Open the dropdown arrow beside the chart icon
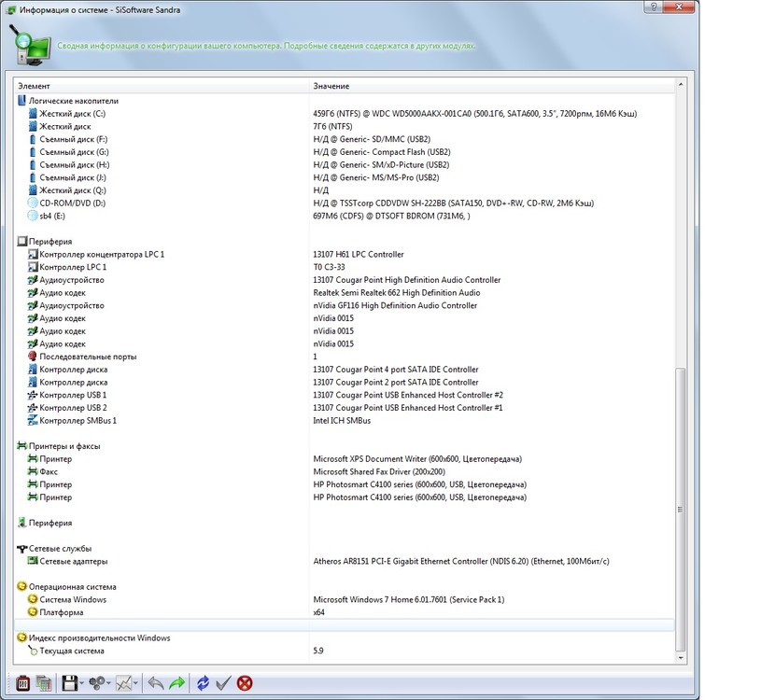Image resolution: width=775 pixels, height=700 pixels. 135,684
